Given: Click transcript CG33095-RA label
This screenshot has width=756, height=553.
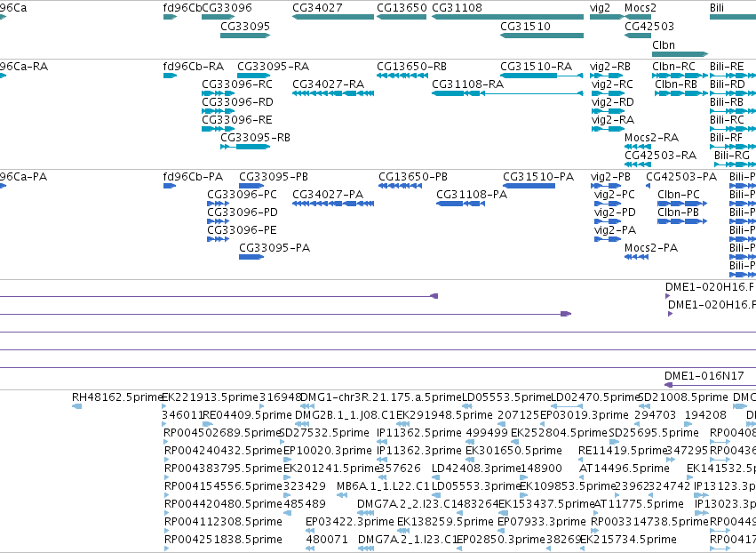Looking at the screenshot, I should tap(273, 66).
